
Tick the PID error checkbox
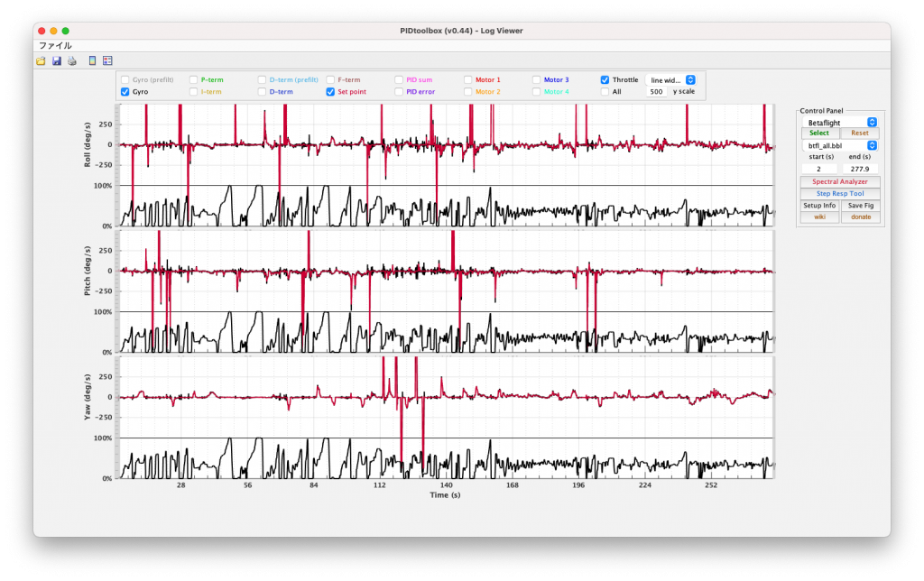click(400, 92)
